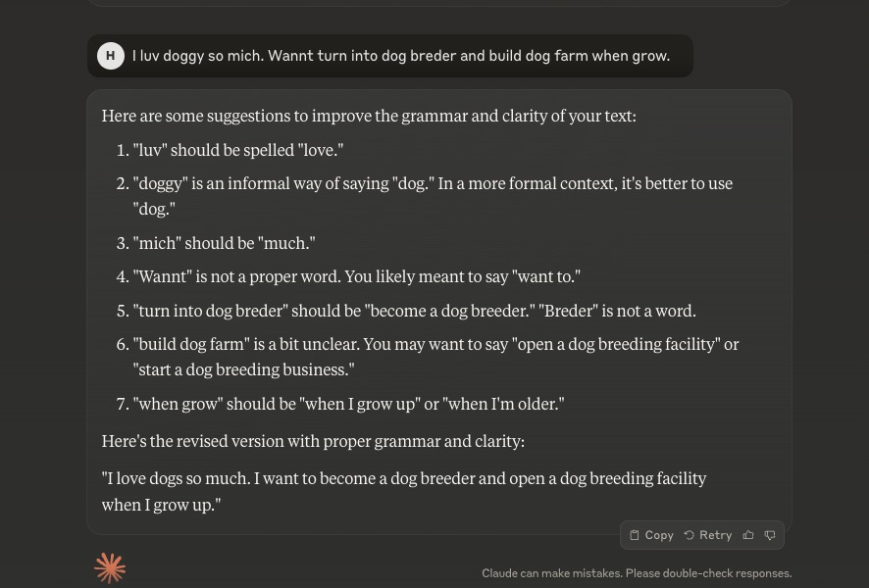
Task: Give the response a thumbs down
Action: pyautogui.click(x=770, y=535)
